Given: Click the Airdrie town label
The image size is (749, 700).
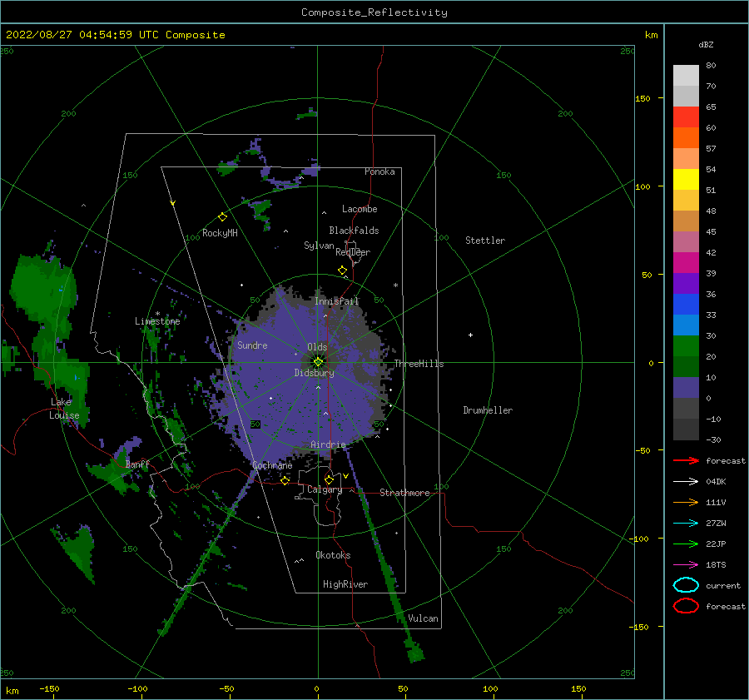Looking at the screenshot, I should click(x=328, y=444).
